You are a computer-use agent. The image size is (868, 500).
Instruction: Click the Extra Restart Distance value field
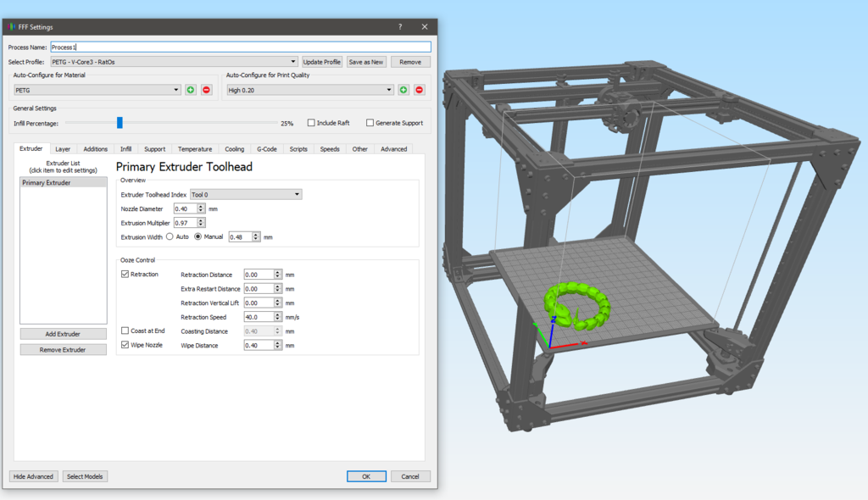click(259, 288)
